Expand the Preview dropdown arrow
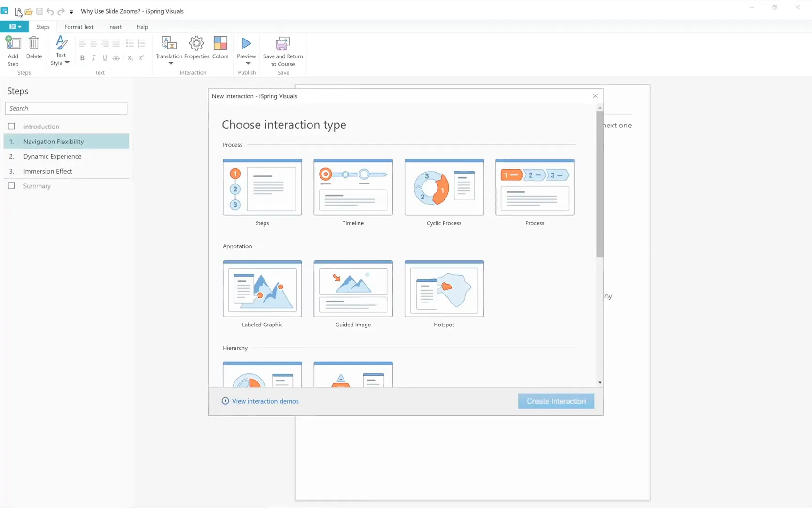Image resolution: width=812 pixels, height=508 pixels. (x=248, y=63)
